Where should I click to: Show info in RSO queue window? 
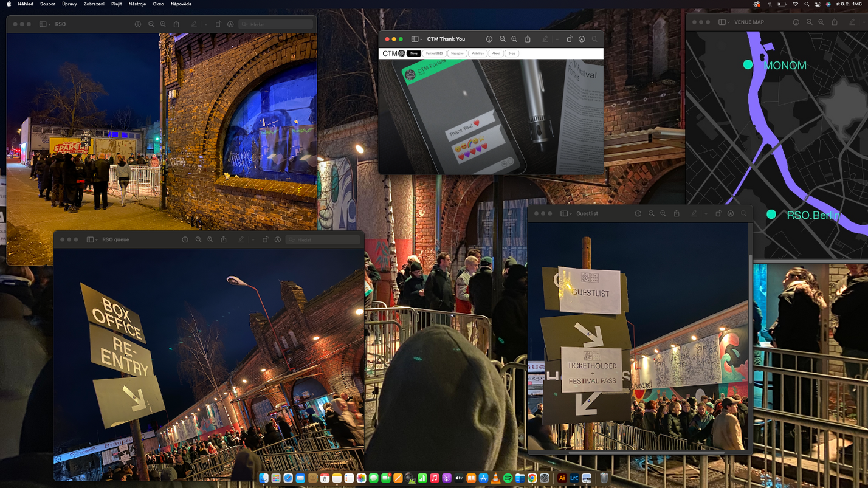point(185,239)
